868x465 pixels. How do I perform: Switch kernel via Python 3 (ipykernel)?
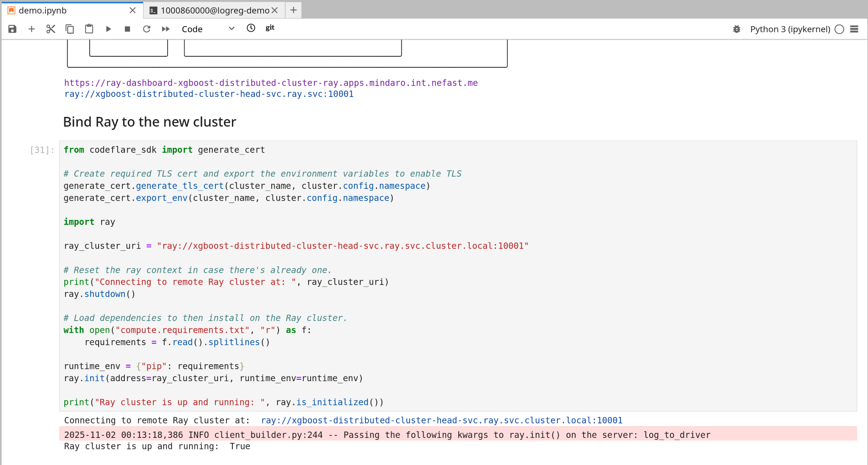(790, 29)
